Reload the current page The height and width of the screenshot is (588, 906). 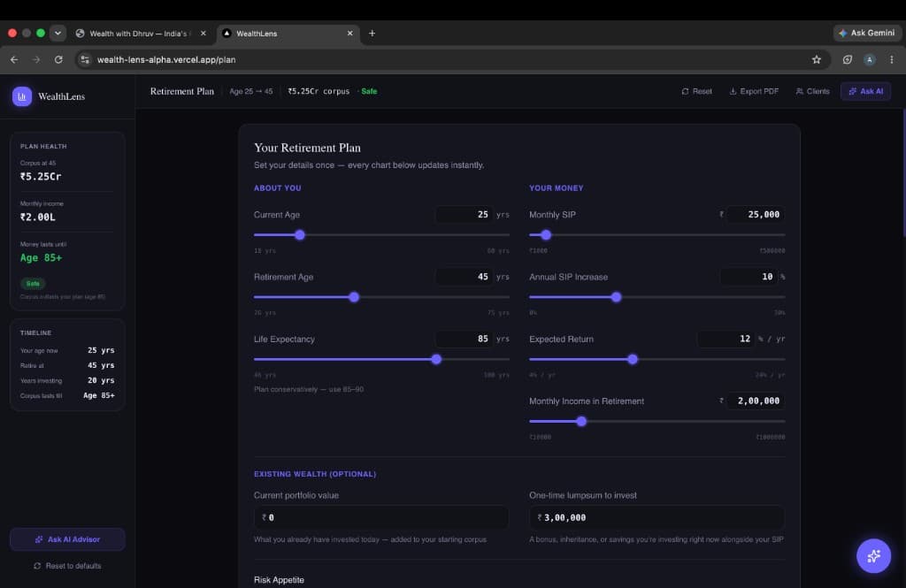click(x=58, y=59)
